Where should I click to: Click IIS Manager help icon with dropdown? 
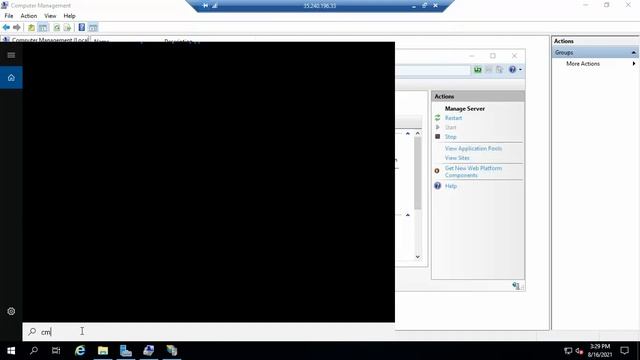[x=512, y=70]
